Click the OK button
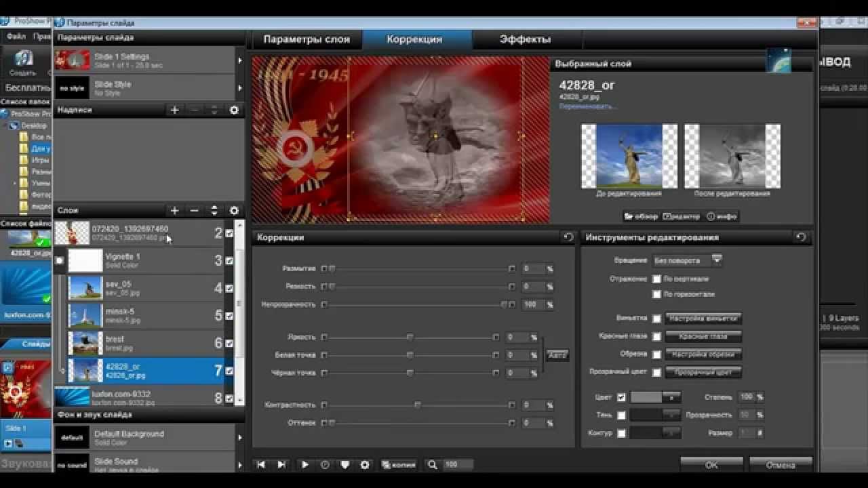This screenshot has width=868, height=488. 711,465
